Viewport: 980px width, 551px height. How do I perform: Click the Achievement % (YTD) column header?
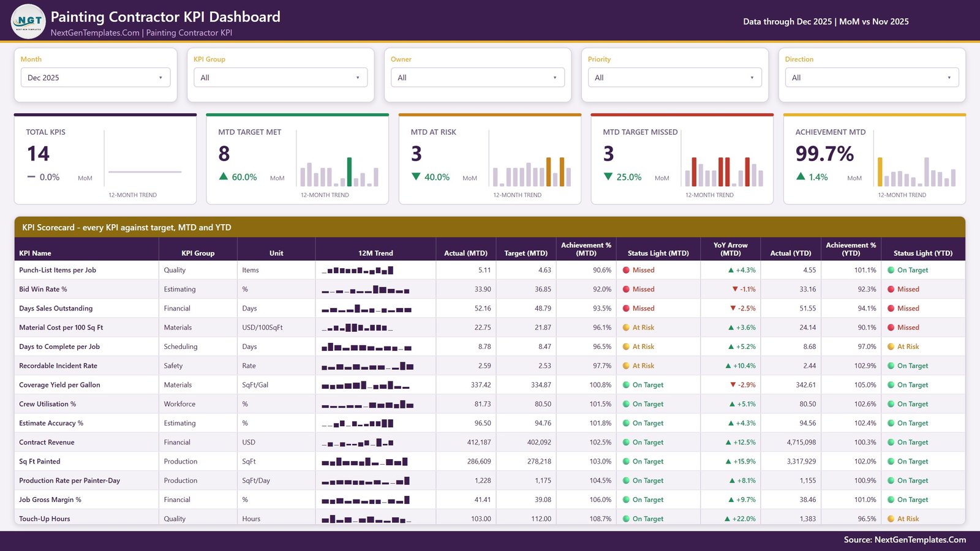[x=851, y=249]
